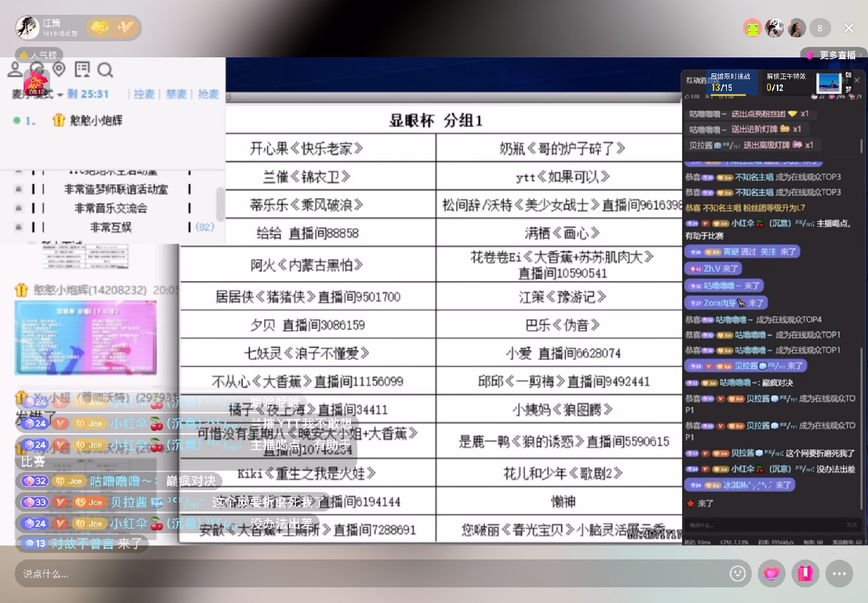This screenshot has width=868, height=603.
Task: Click lock icon beside 非常互娱
Action: coord(18,227)
